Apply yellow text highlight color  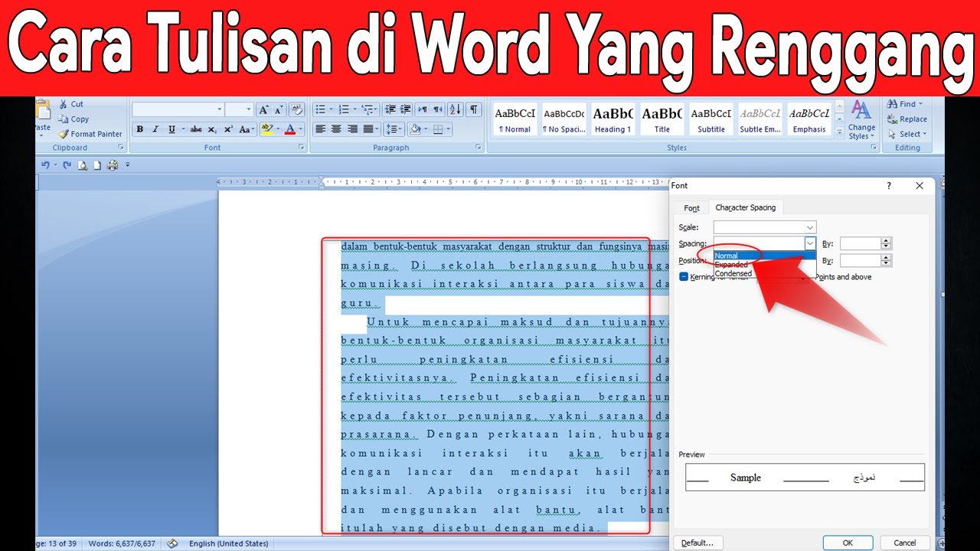pyautogui.click(x=268, y=129)
